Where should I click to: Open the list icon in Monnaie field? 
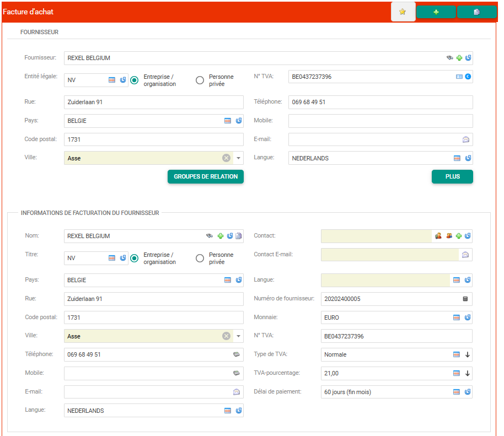point(457,317)
